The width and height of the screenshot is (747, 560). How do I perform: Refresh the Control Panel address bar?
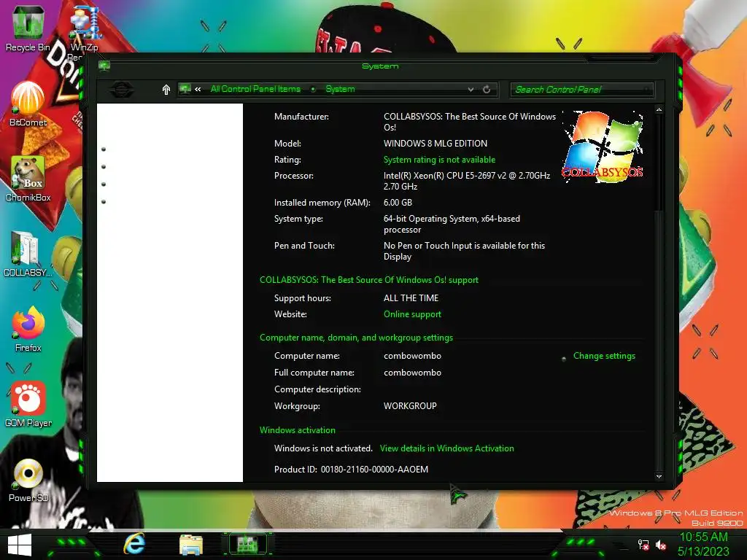pyautogui.click(x=487, y=90)
